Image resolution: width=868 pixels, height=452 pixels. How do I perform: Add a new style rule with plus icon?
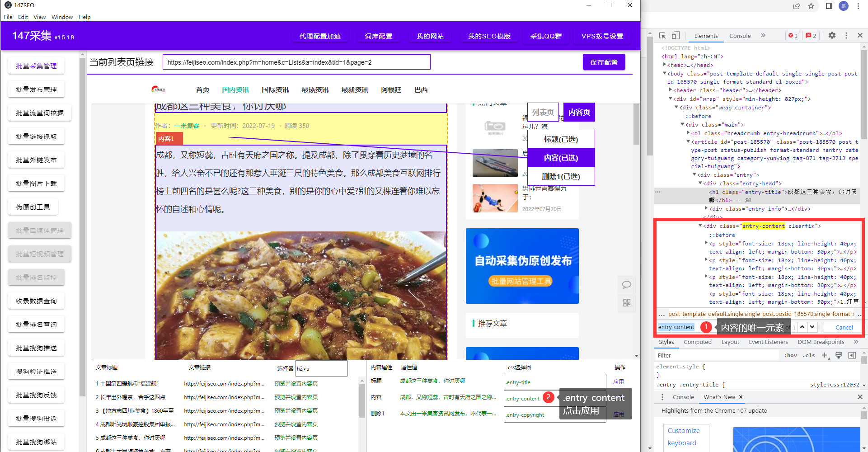[x=825, y=355]
